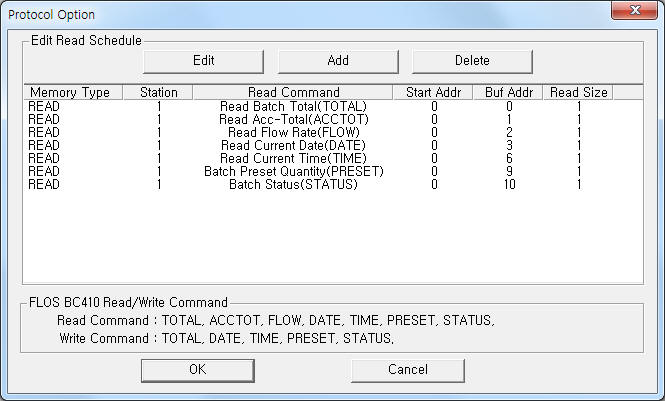
Task: Click the Buf Addr column header
Action: coord(508,92)
